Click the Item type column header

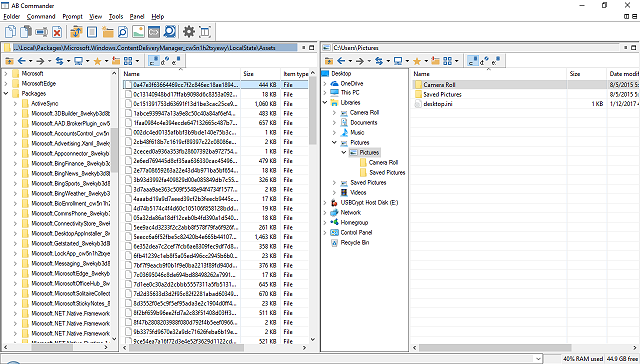click(295, 74)
